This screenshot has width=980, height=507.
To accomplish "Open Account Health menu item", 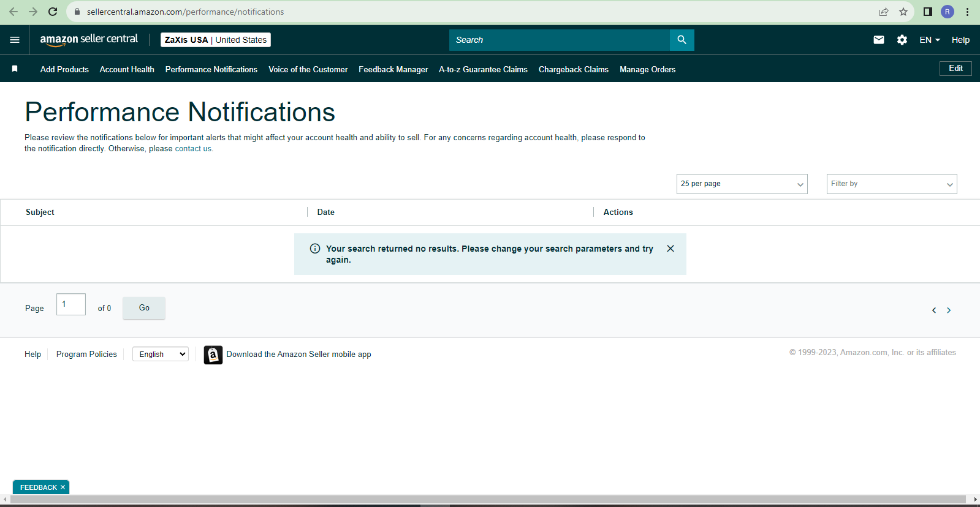I will coord(127,69).
